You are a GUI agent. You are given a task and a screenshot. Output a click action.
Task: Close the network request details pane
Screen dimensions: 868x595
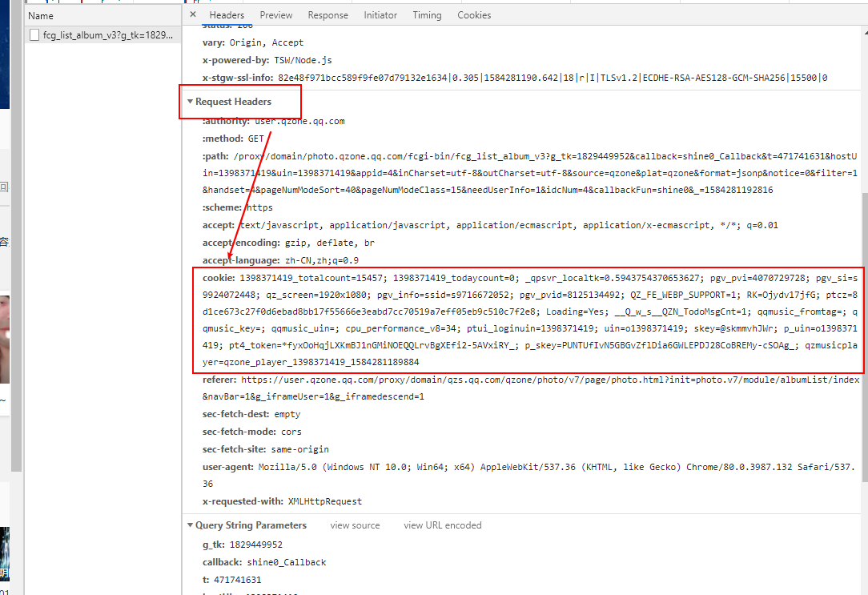click(x=192, y=14)
